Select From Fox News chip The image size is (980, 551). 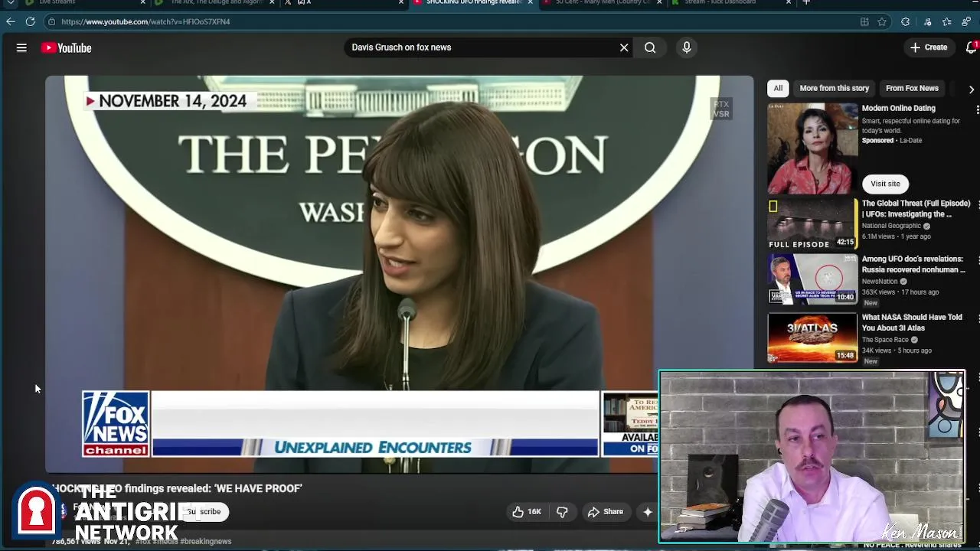point(912,88)
